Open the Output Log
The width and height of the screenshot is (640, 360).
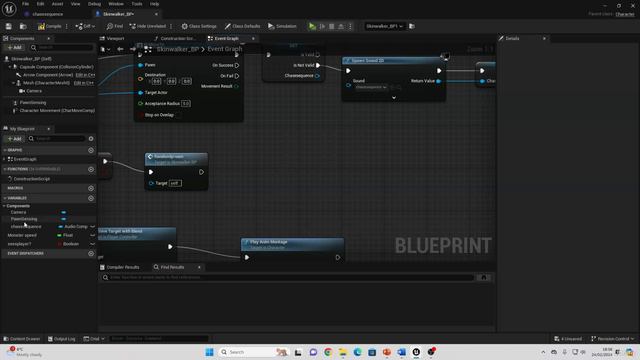(62, 339)
